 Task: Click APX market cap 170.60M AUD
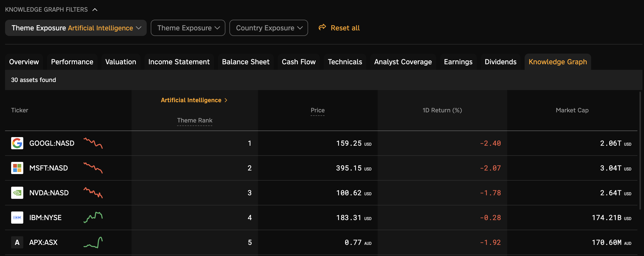point(612,243)
